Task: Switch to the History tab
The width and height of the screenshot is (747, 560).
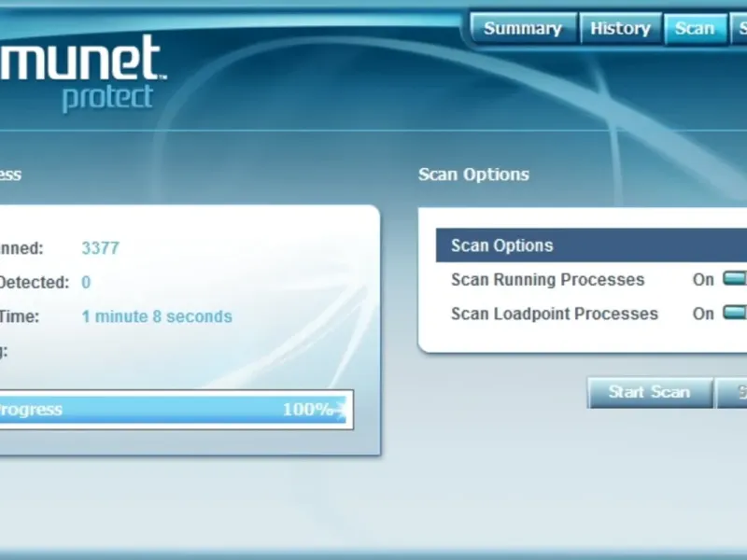Action: (x=620, y=29)
